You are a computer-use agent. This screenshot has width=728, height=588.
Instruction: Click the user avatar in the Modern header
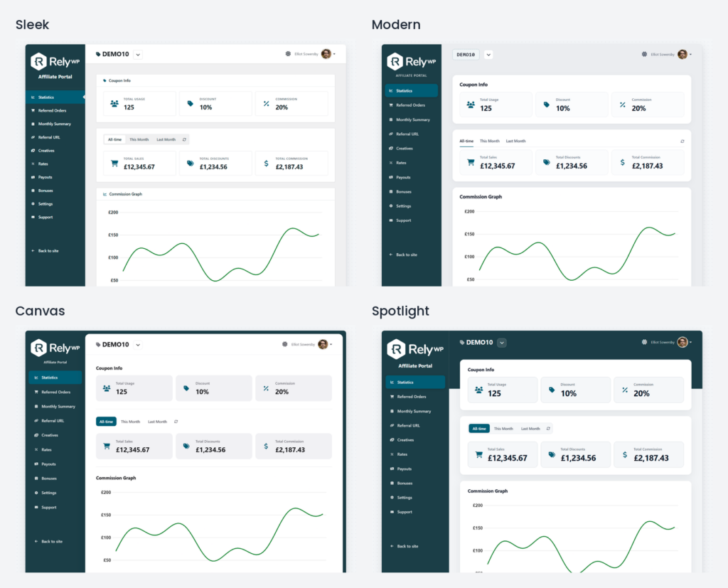coord(682,54)
